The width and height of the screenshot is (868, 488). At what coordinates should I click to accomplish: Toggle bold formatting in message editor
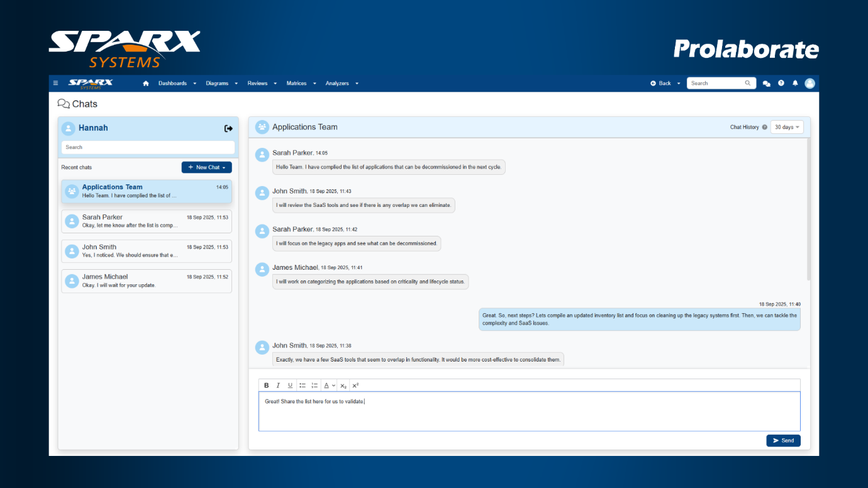point(266,385)
